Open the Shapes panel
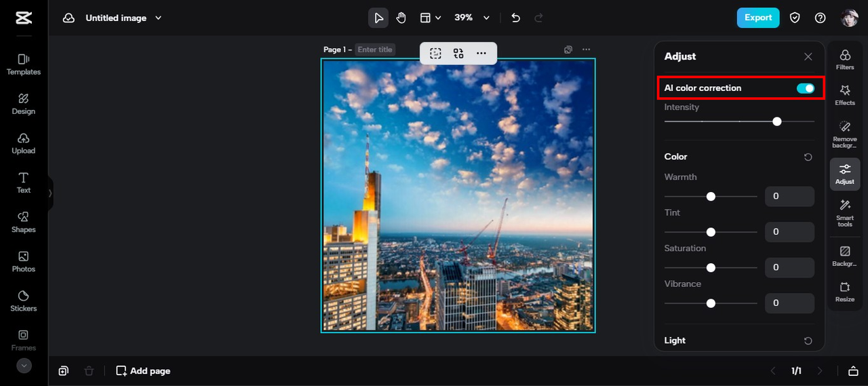This screenshot has width=868, height=386. click(x=24, y=222)
